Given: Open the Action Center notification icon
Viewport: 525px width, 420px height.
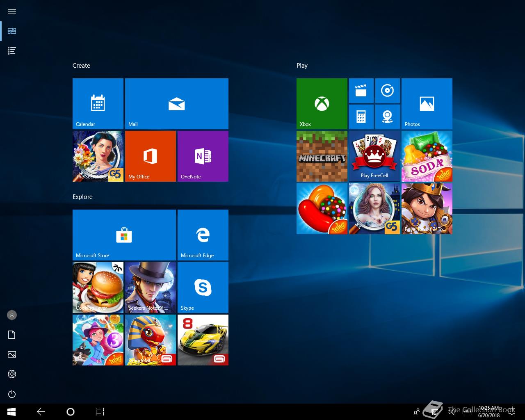Looking at the screenshot, I should tap(512, 412).
